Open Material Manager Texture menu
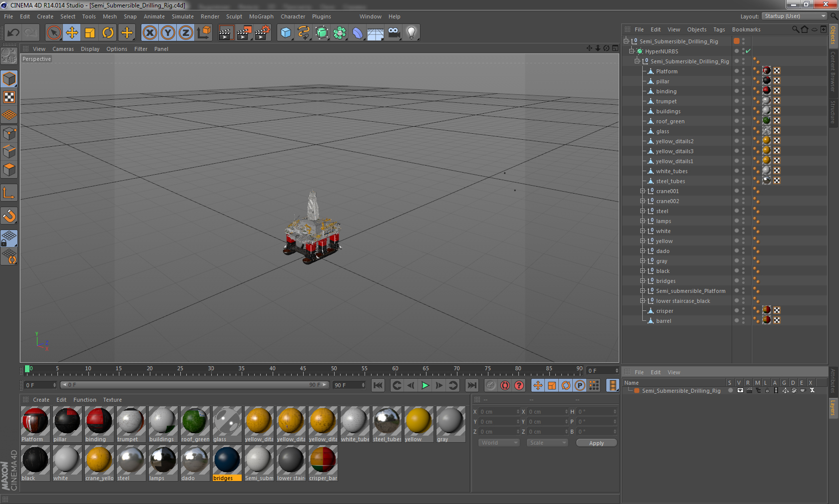The width and height of the screenshot is (839, 504). (112, 400)
